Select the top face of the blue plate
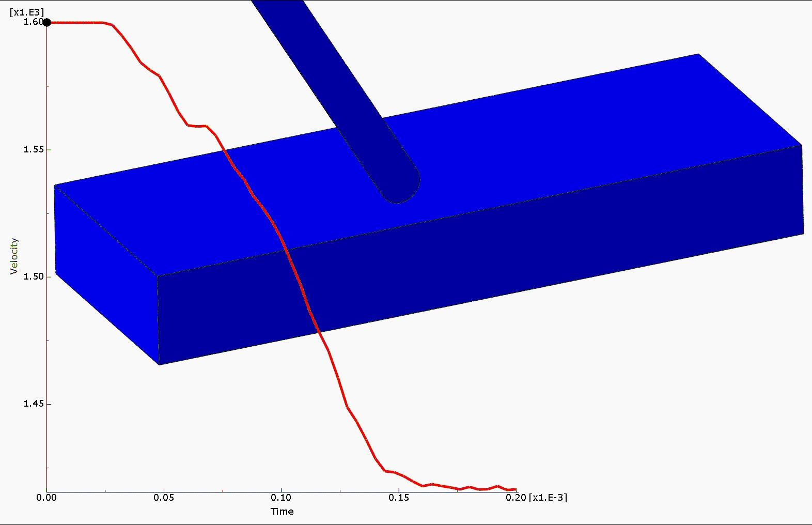The height and width of the screenshot is (525, 812). point(542,134)
